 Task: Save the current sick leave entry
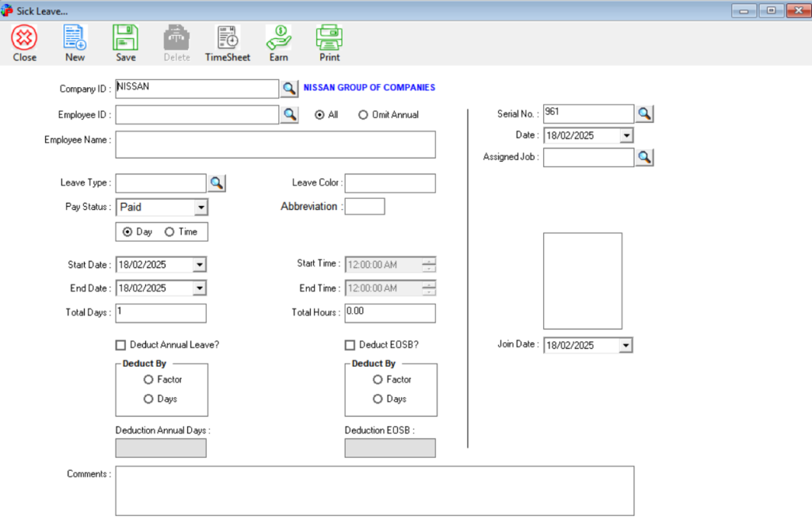(125, 41)
